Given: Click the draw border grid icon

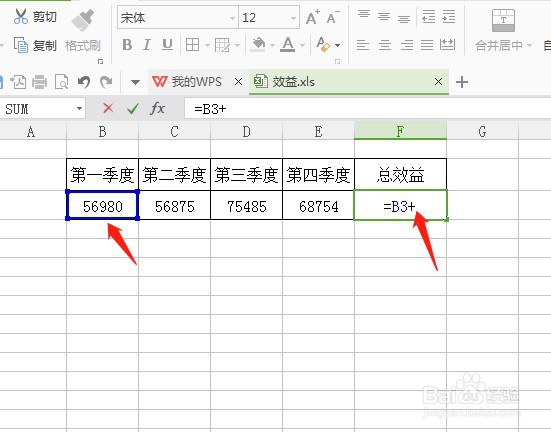Looking at the screenshot, I should coord(222,45).
